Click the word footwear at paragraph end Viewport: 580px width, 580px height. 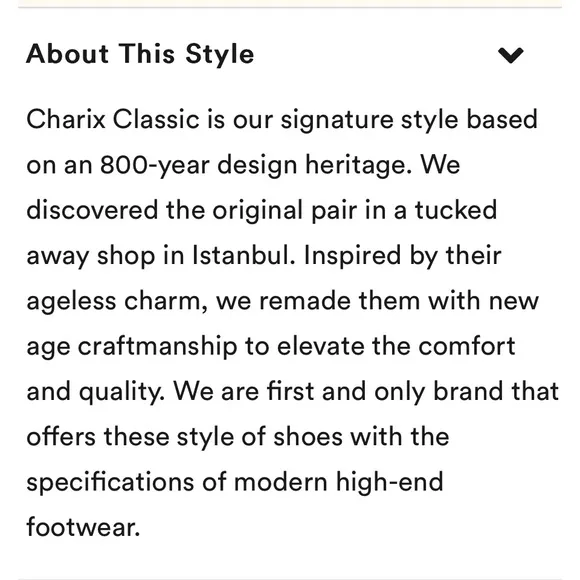click(83, 527)
